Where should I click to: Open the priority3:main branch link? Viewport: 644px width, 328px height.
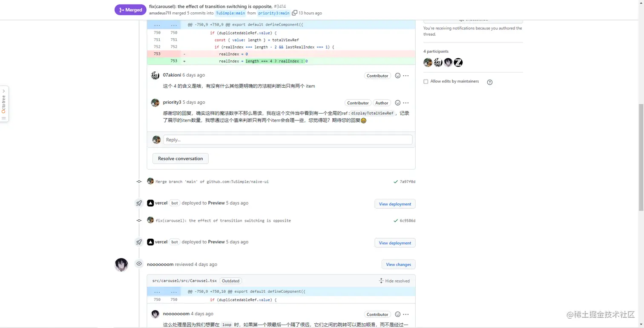[x=274, y=13]
